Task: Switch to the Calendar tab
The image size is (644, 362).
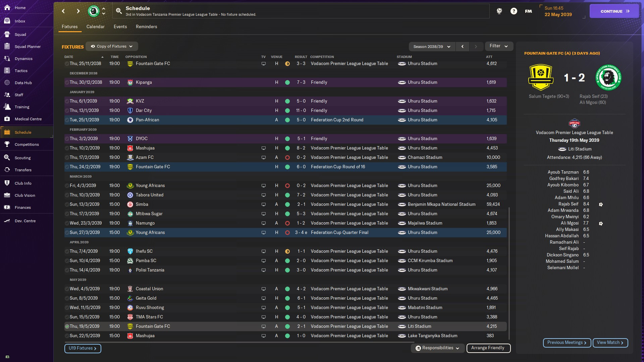Action: 95,27
